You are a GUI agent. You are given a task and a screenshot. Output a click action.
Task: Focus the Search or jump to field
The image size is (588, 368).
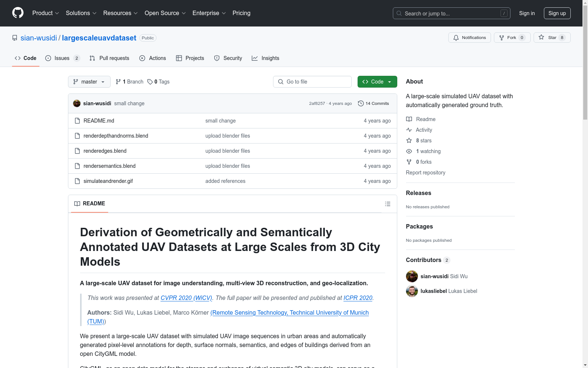click(452, 13)
